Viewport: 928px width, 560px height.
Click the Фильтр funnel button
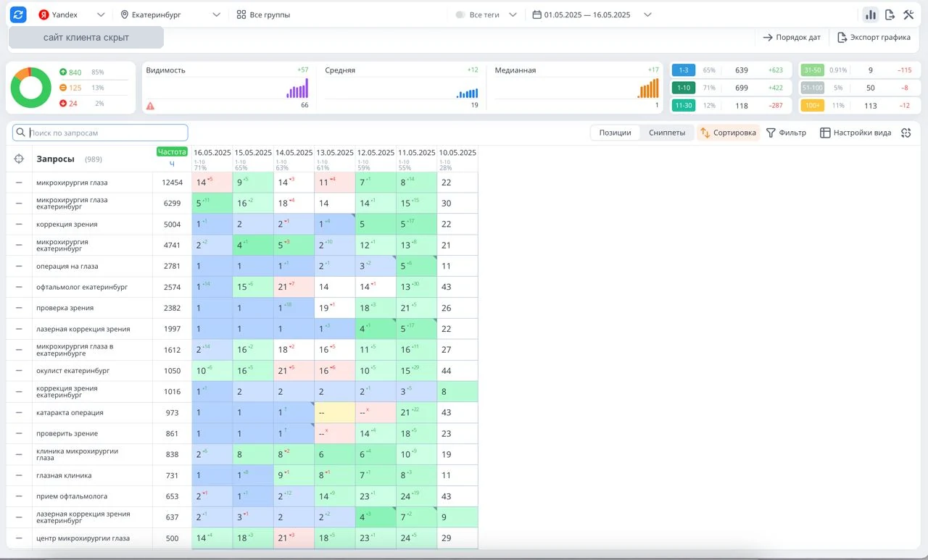click(786, 133)
